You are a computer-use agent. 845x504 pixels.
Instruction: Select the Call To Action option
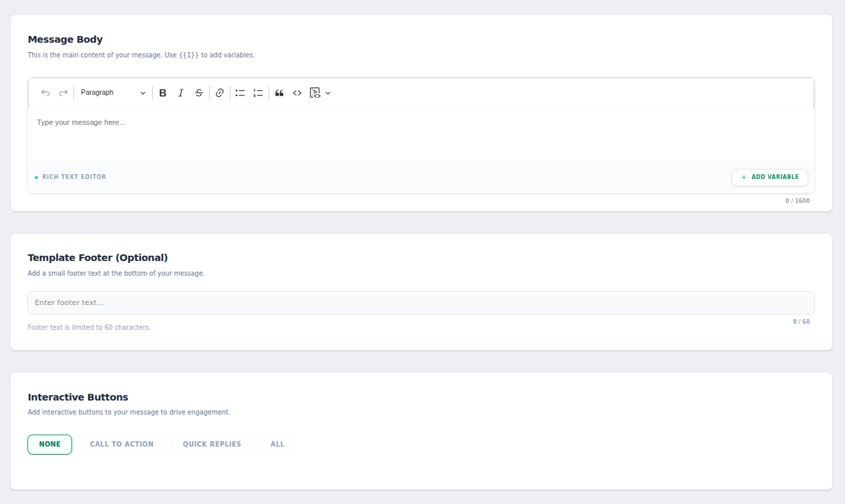(122, 445)
